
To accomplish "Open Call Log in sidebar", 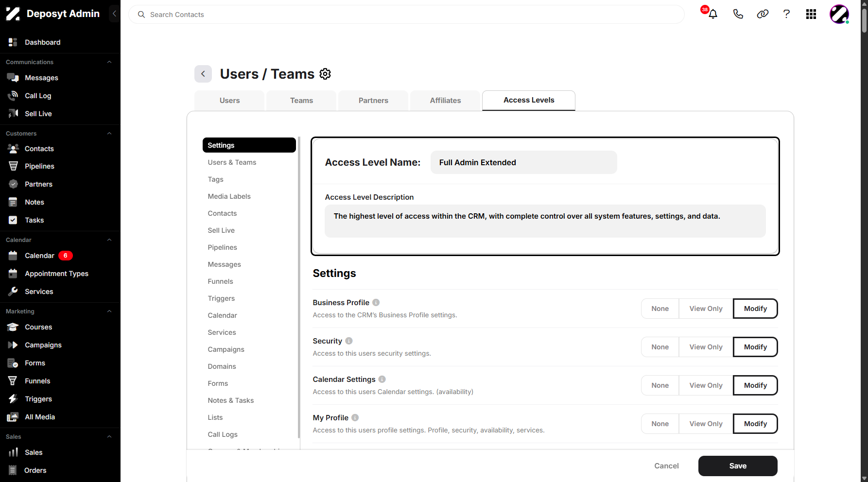I will pos(38,96).
